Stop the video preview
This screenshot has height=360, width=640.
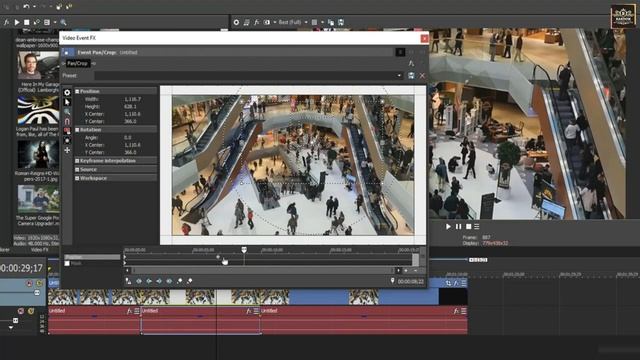point(469,227)
